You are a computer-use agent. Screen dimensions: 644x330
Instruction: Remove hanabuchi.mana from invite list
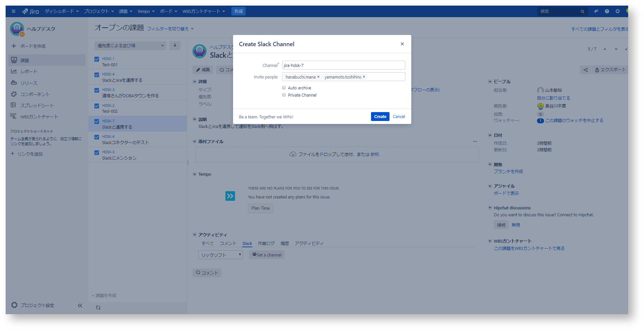coord(319,77)
